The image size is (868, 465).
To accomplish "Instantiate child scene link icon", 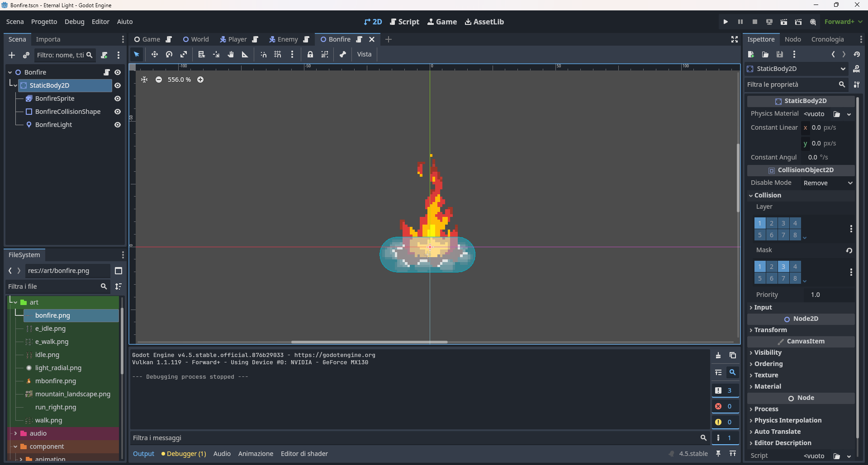I will point(26,55).
